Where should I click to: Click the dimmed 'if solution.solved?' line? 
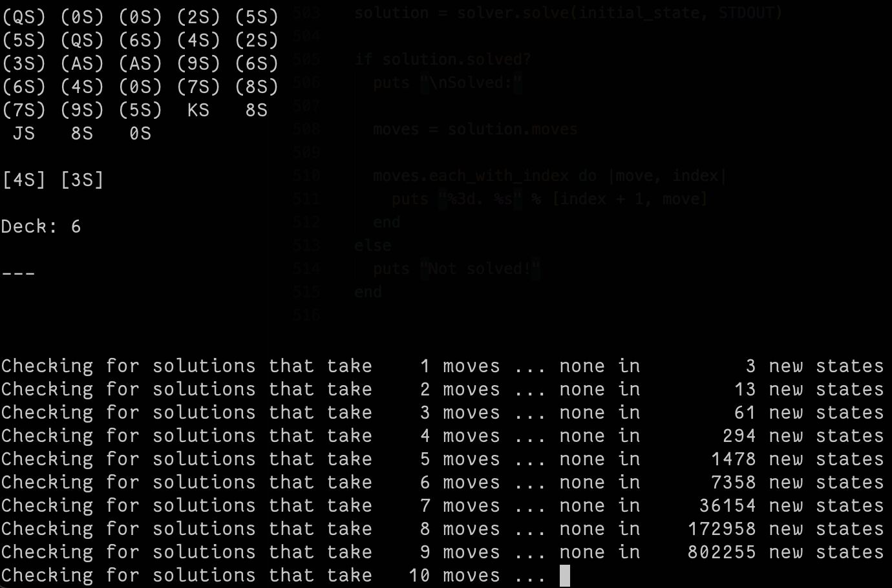(443, 59)
